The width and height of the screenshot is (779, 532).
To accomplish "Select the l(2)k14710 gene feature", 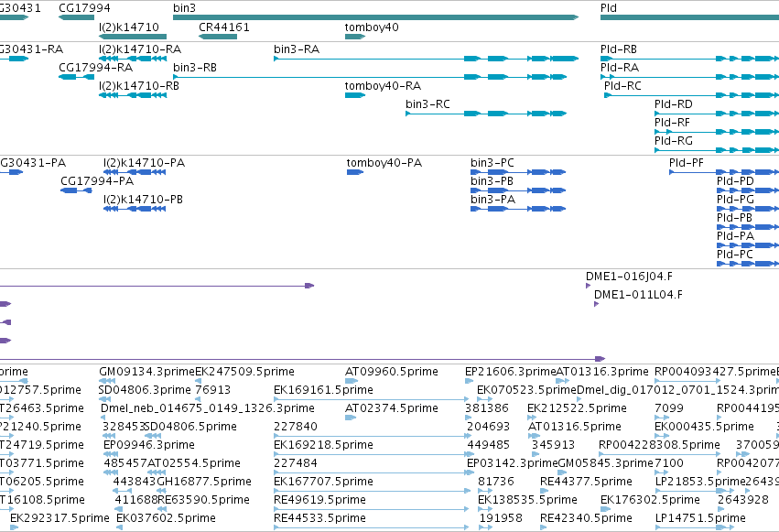I will [x=133, y=37].
